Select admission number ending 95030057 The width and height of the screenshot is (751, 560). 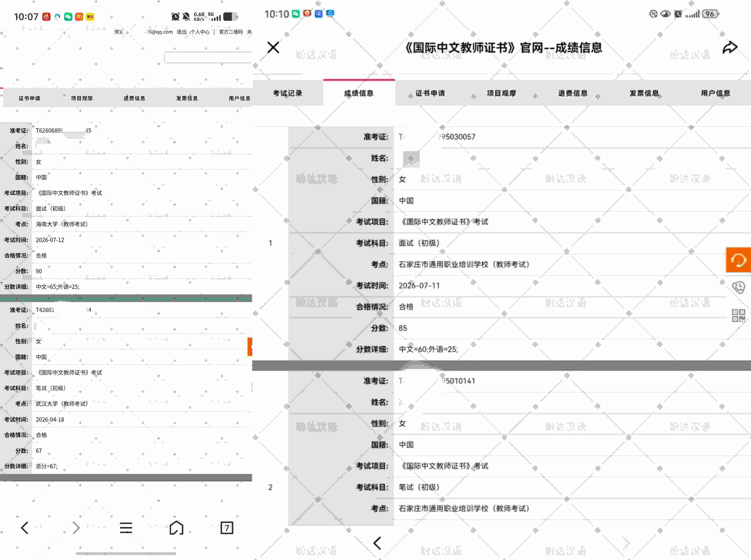[437, 137]
